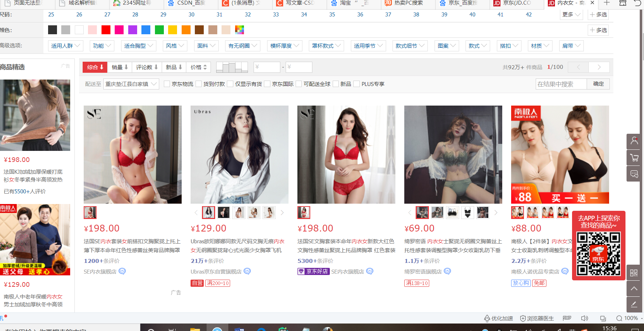The height and width of the screenshot is (331, 644).
Task: Click the volume speaker icon in status bar
Action: pyautogui.click(x=585, y=318)
